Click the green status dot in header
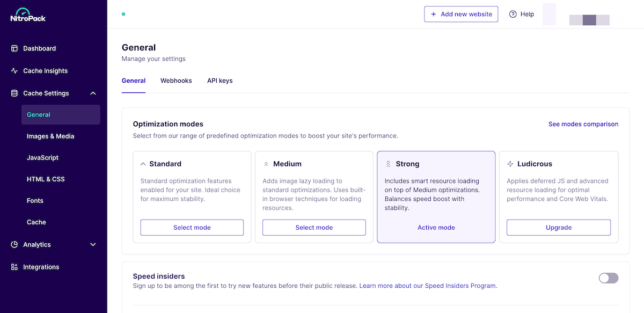This screenshot has width=644, height=313. coord(123,14)
